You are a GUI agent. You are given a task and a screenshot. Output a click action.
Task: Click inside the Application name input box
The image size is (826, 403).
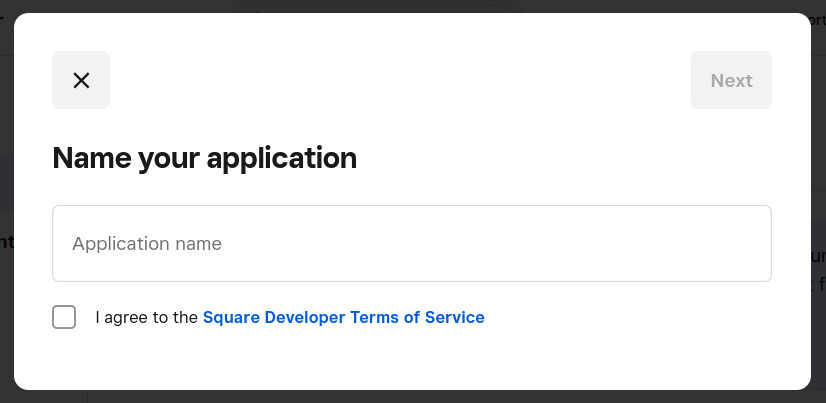coord(411,244)
